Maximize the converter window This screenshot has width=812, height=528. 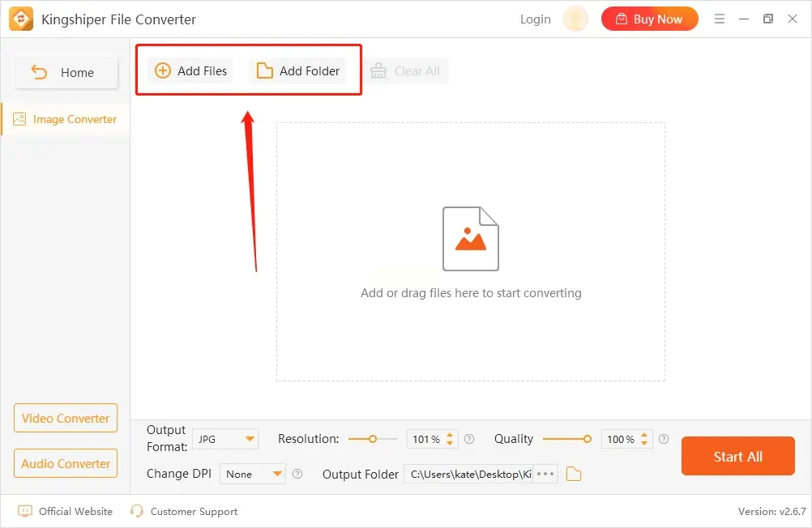(x=768, y=19)
